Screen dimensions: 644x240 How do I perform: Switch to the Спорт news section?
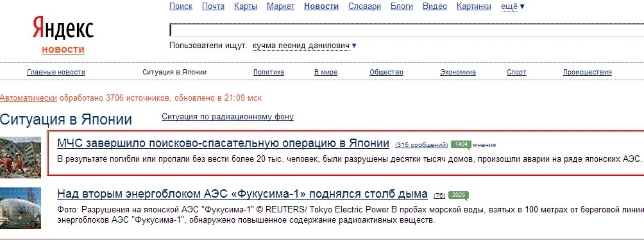click(x=516, y=72)
